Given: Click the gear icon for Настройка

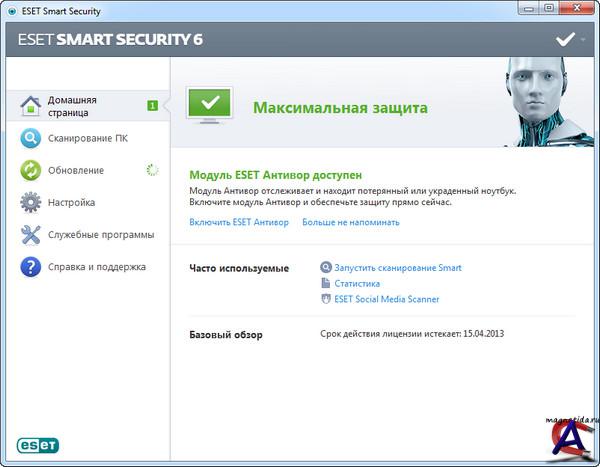Looking at the screenshot, I should [31, 203].
